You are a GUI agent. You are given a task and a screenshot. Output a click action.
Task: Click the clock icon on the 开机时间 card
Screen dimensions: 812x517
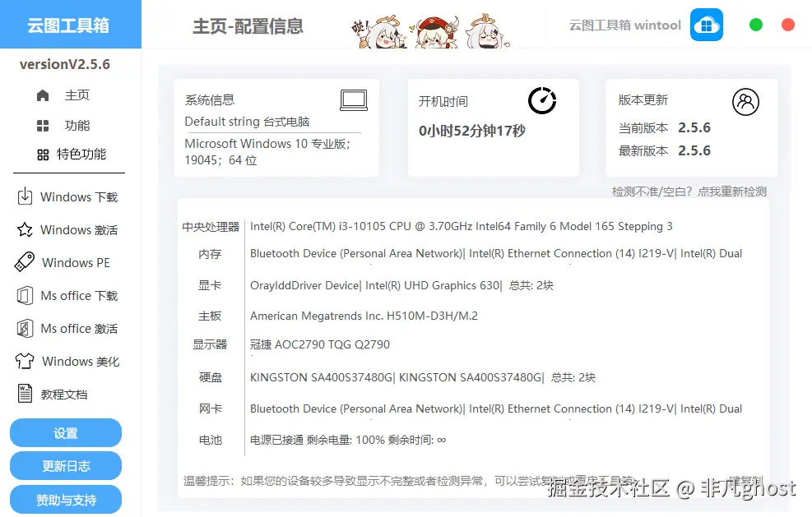[541, 101]
